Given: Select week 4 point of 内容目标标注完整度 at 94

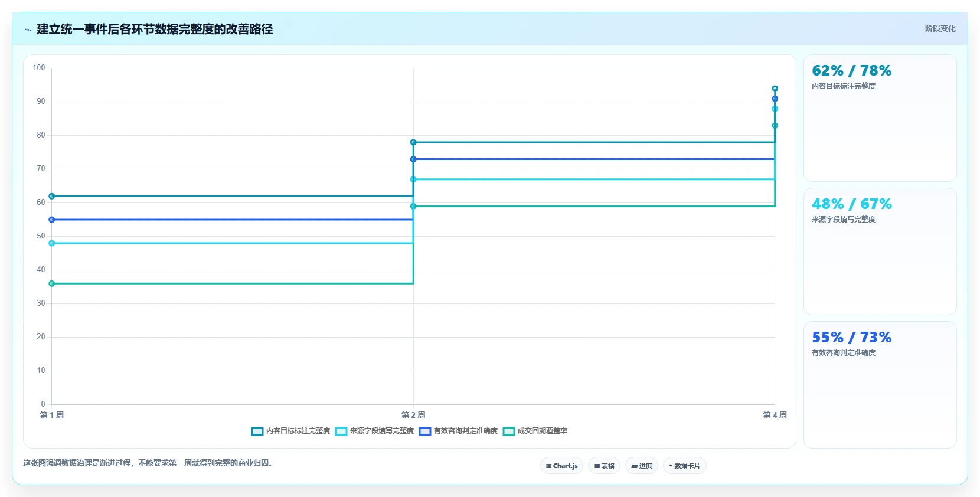Looking at the screenshot, I should pos(775,89).
